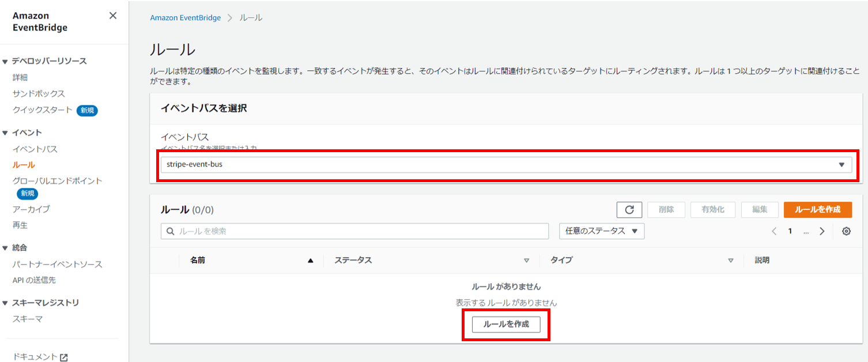The height and width of the screenshot is (362, 868).
Task: Click the 有効化 button
Action: tap(713, 210)
